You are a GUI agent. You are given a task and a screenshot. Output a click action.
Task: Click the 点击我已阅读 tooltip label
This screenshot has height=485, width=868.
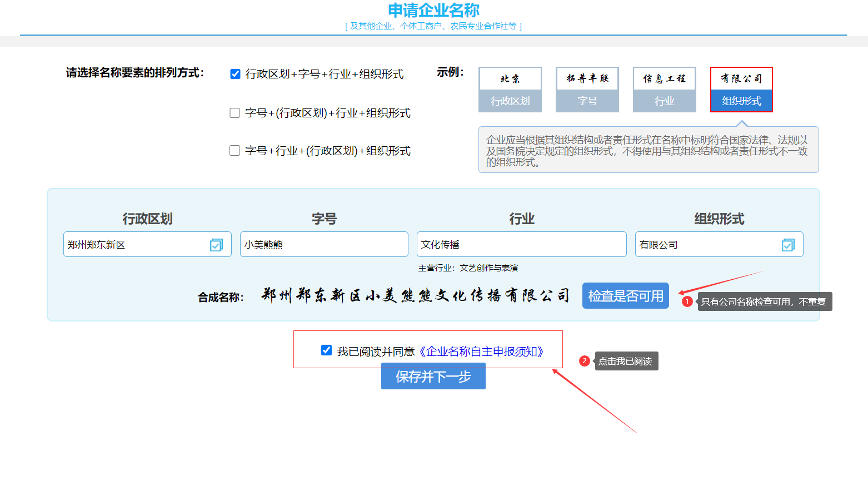pos(626,361)
